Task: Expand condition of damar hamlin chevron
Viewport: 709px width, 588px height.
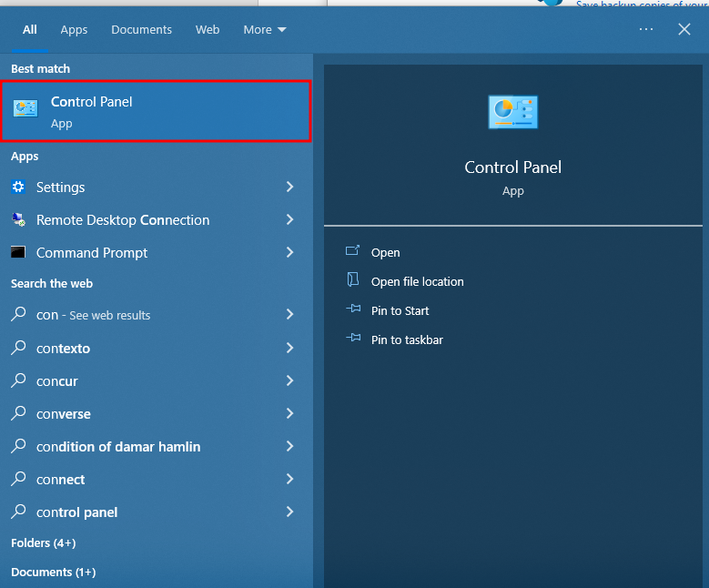Action: point(289,446)
